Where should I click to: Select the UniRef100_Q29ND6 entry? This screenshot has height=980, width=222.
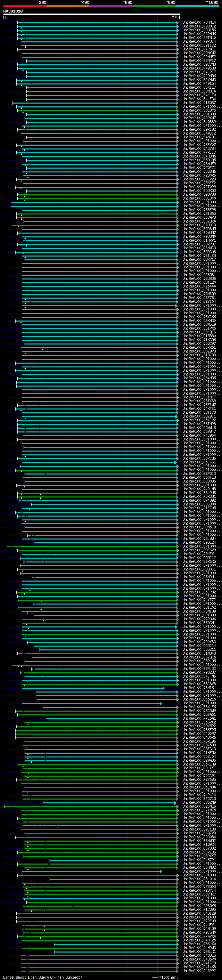tap(199, 76)
